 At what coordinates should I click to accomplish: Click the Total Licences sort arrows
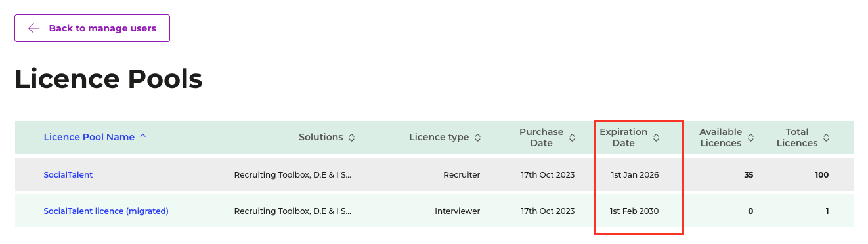click(826, 138)
